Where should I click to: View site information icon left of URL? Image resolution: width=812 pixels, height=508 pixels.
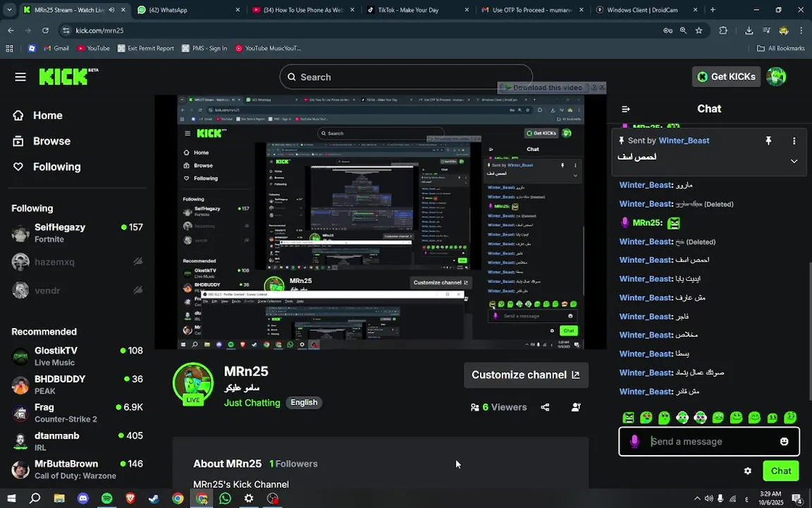(66, 30)
